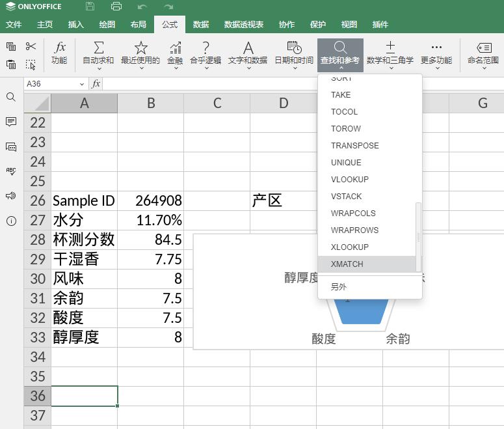Open the 文件 tab
Image resolution: width=504 pixels, height=429 pixels.
tap(14, 25)
